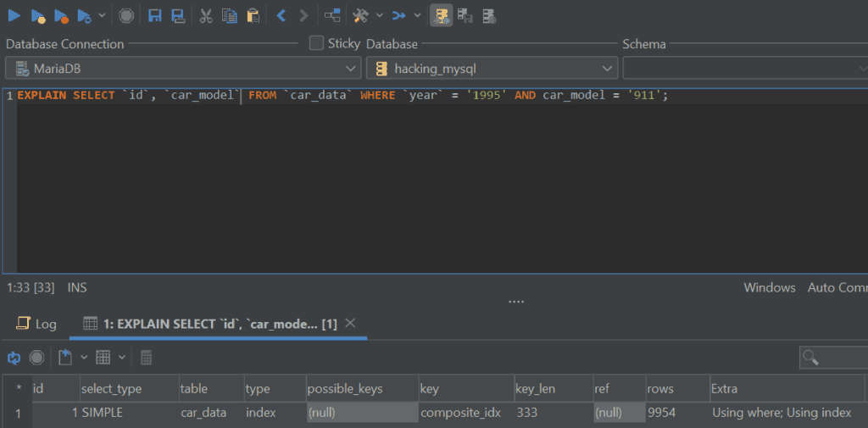Select the car_data cell
This screenshot has height=428, width=868.
tap(211, 413)
